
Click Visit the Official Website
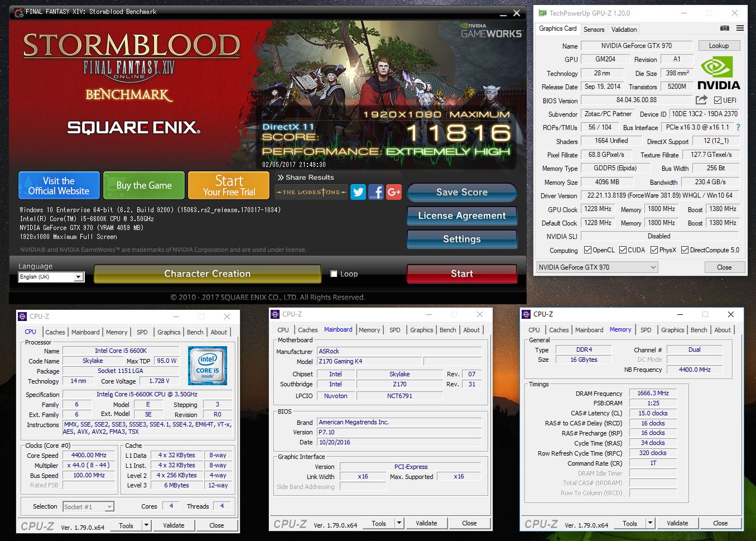[59, 185]
